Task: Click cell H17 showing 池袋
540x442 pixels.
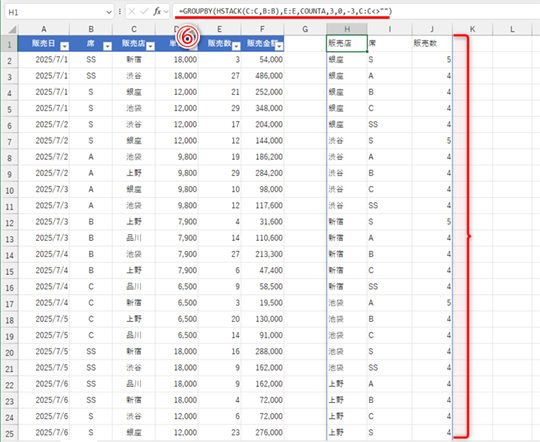Action: point(347,303)
